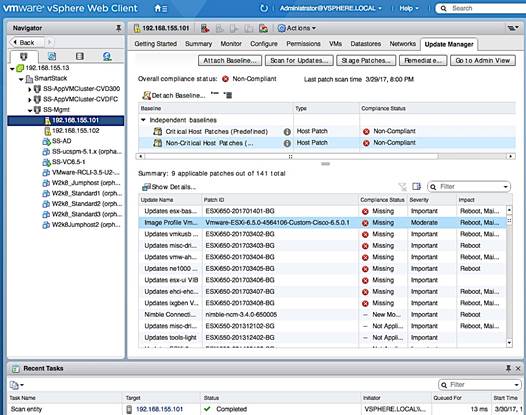Click the Attach Baseline button

point(230,61)
